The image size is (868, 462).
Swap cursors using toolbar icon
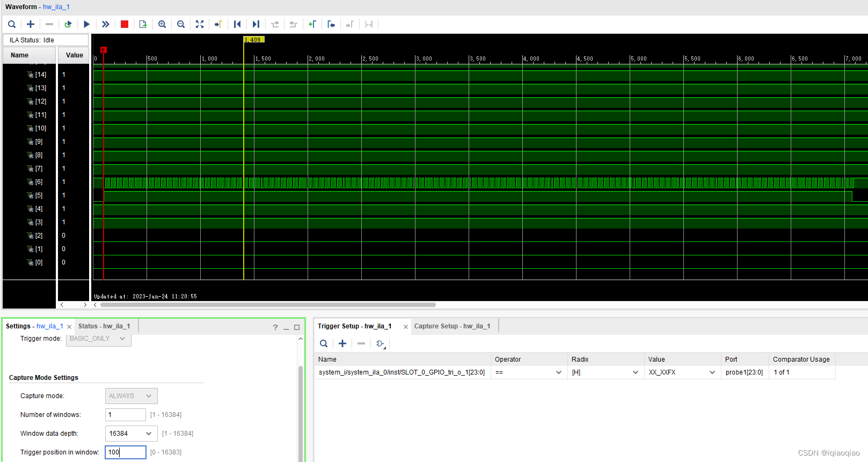(x=369, y=24)
